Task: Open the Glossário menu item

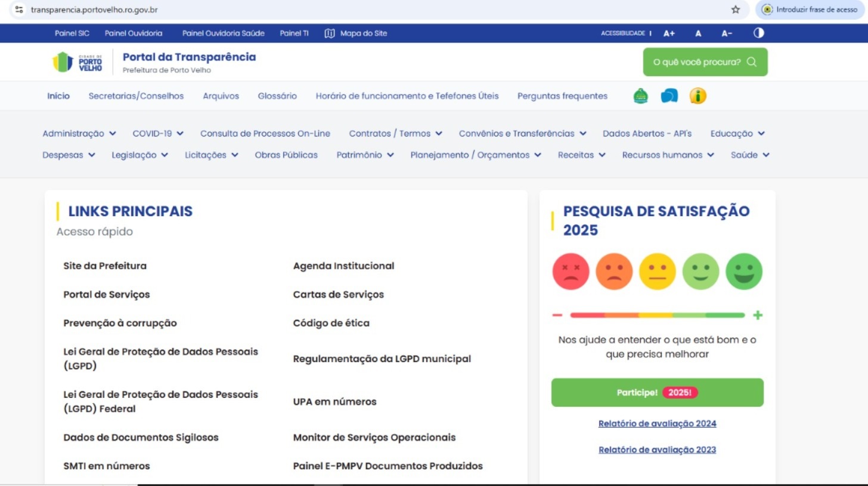Action: coord(277,96)
